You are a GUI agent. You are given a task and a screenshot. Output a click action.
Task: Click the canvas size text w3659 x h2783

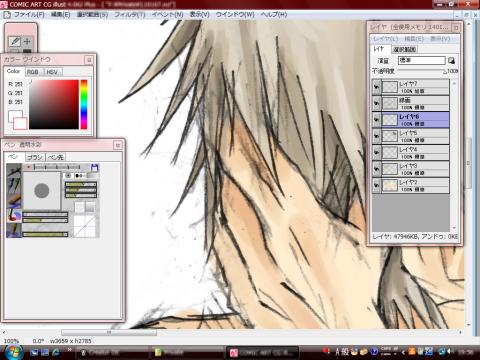pyautogui.click(x=71, y=341)
